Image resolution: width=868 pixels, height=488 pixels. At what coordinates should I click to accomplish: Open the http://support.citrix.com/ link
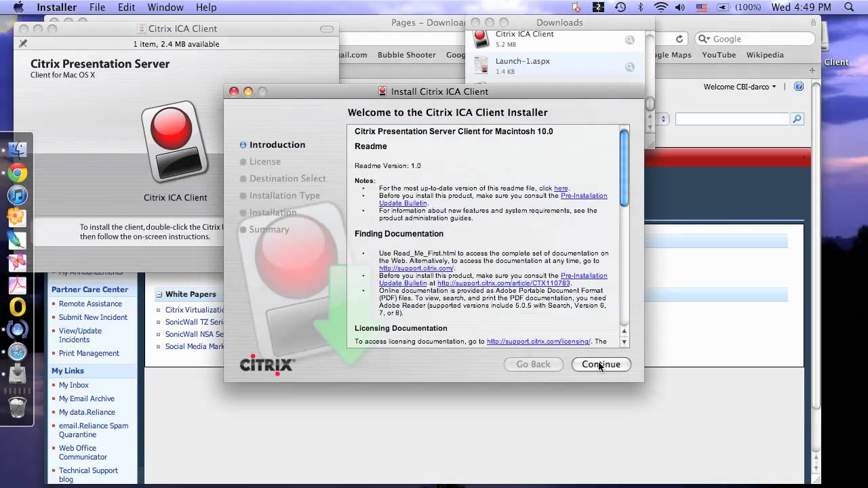click(416, 268)
